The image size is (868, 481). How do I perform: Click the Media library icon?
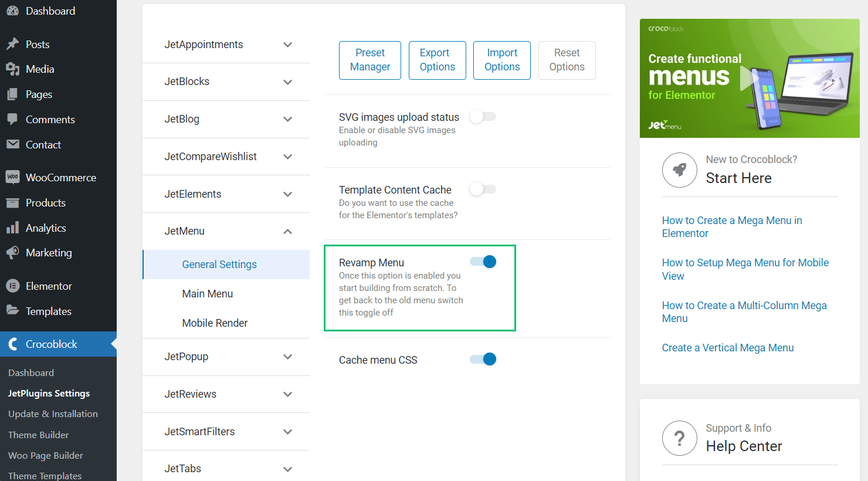12,69
